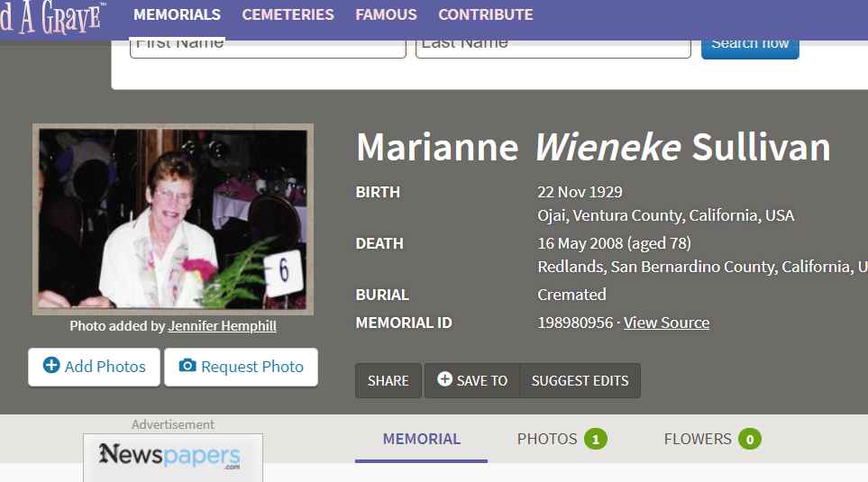This screenshot has width=868, height=482.
Task: Switch to the Photos tab
Action: 562,439
